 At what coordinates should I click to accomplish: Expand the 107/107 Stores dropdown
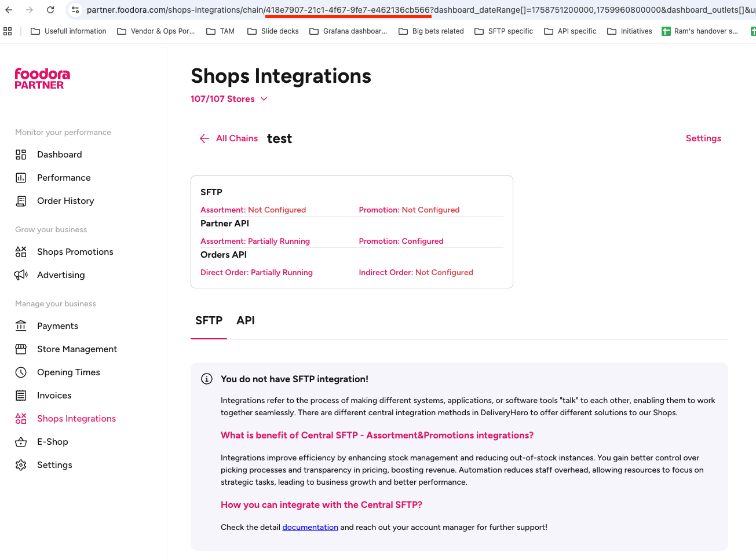tap(229, 99)
